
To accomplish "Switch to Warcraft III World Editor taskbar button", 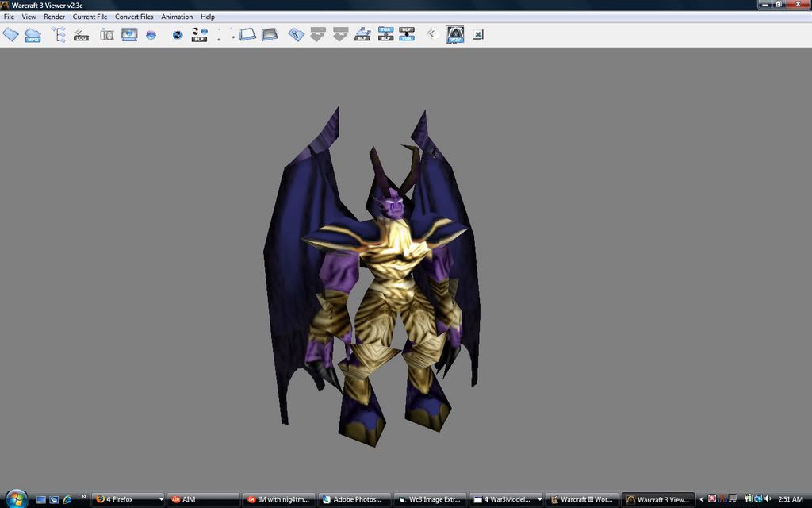I will [581, 500].
